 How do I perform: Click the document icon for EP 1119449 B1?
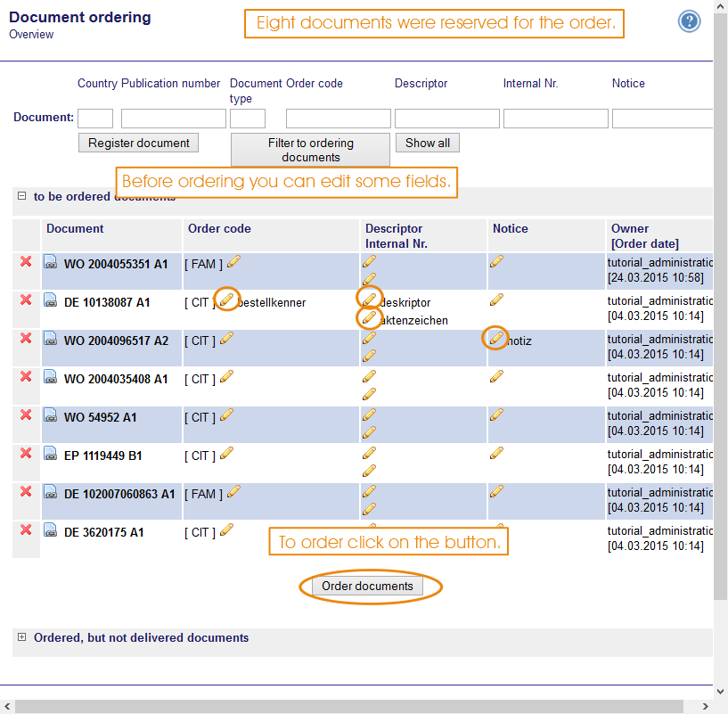[x=51, y=454]
